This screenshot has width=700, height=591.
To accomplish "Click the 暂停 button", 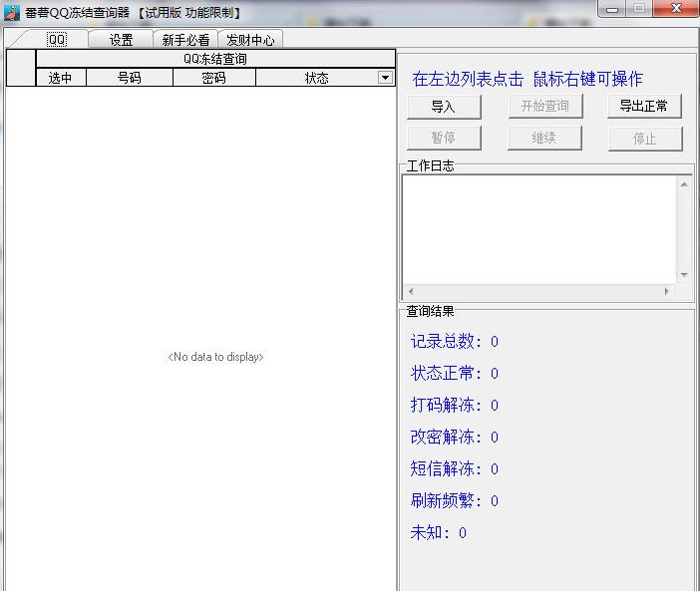I will coord(444,138).
